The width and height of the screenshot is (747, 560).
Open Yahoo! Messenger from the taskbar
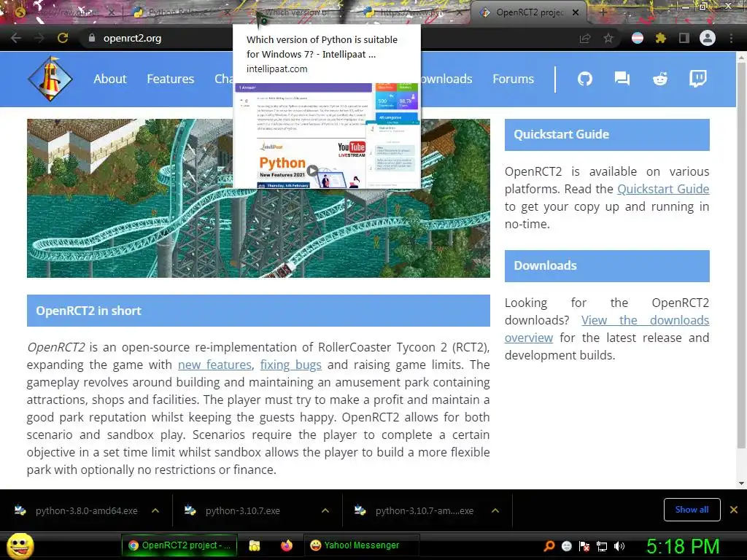coord(361,545)
